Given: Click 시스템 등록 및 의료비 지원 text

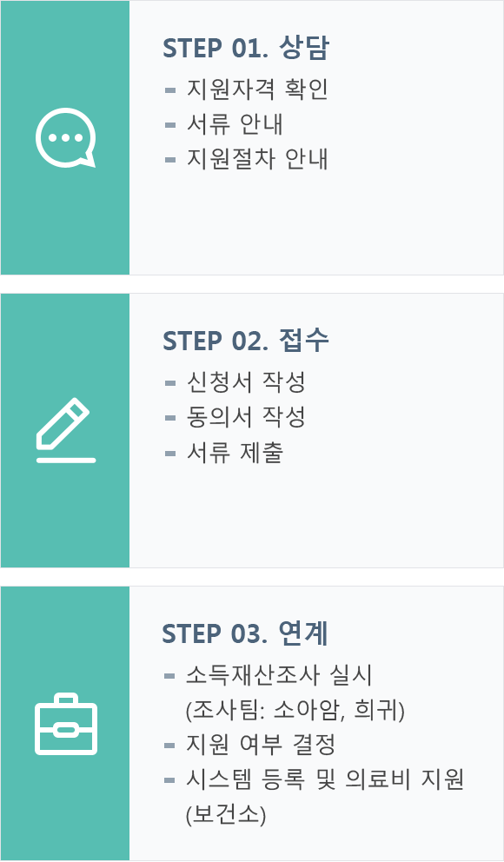Looking at the screenshot, I should point(325,780).
